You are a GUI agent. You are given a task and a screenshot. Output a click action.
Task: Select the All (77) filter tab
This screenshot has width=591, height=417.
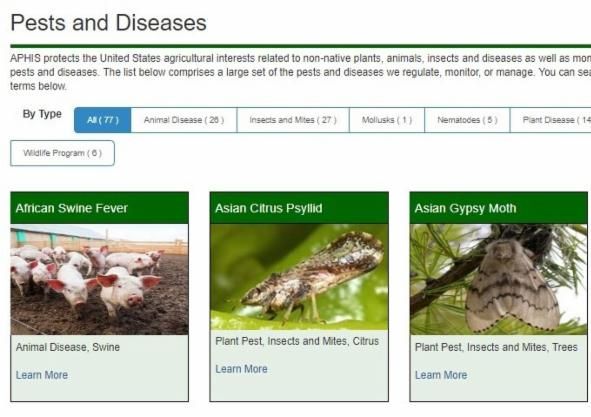click(x=103, y=120)
